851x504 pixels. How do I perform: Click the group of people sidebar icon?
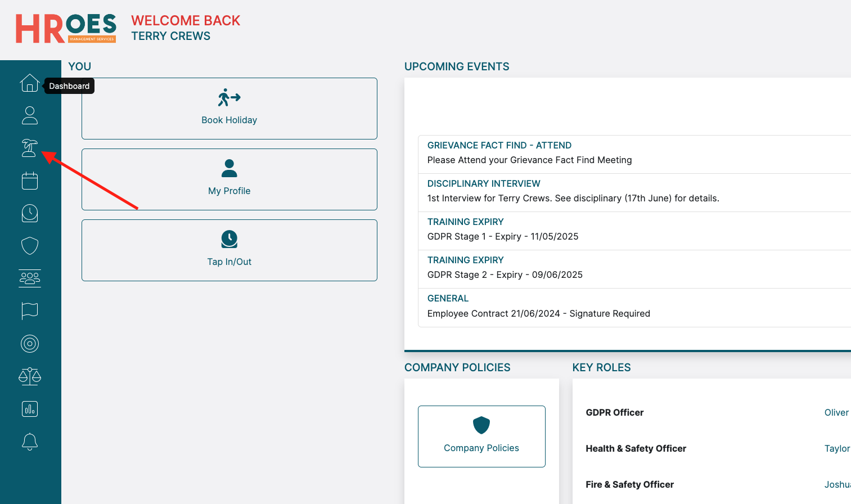point(30,278)
